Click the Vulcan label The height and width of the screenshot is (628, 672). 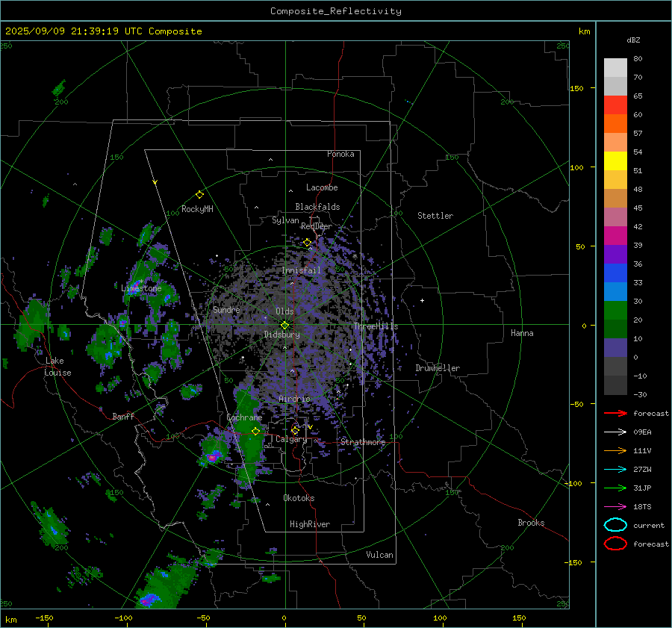(379, 555)
